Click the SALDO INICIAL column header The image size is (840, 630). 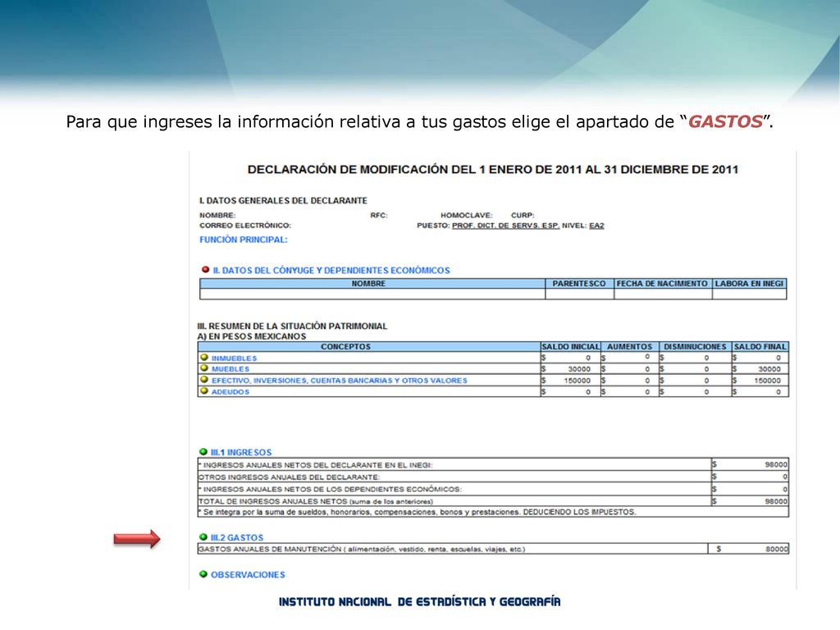pyautogui.click(x=571, y=347)
